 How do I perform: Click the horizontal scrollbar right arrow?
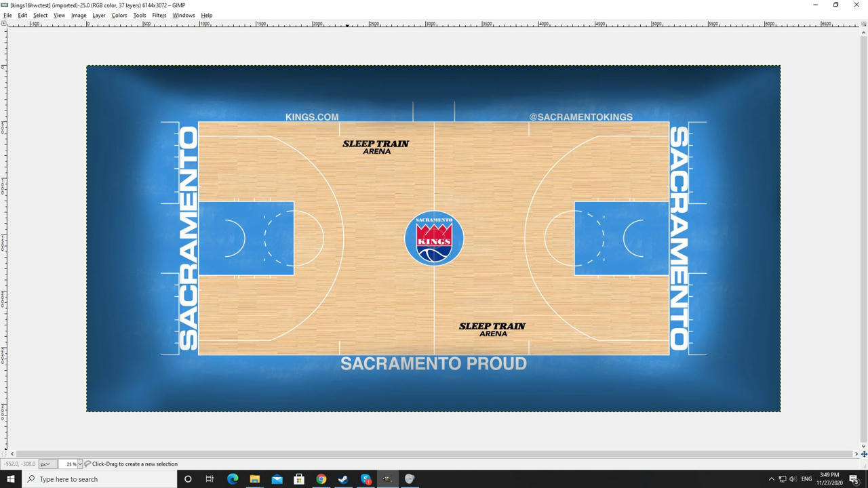click(856, 453)
